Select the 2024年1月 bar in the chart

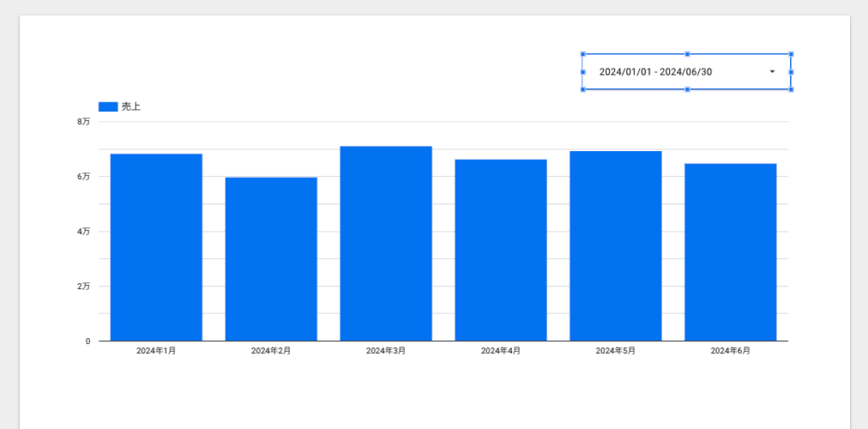click(156, 247)
